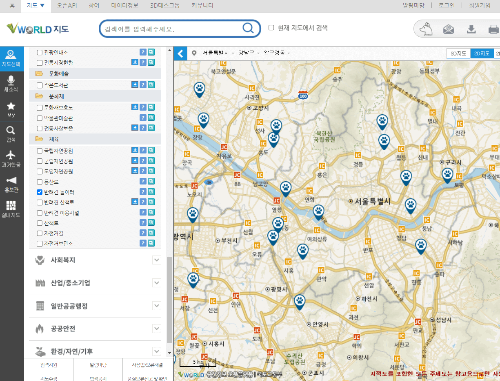Select the highlighted blue map-type tab
This screenshot has height=381, width=500.
[x=482, y=53]
